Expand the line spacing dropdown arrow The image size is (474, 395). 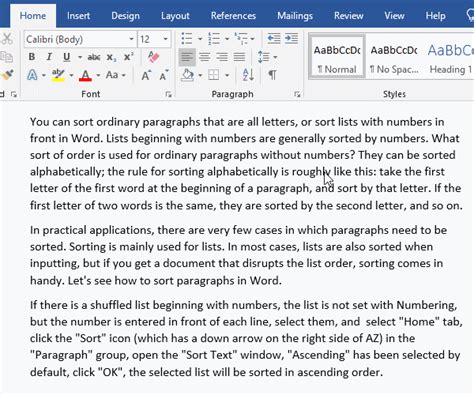point(275,57)
